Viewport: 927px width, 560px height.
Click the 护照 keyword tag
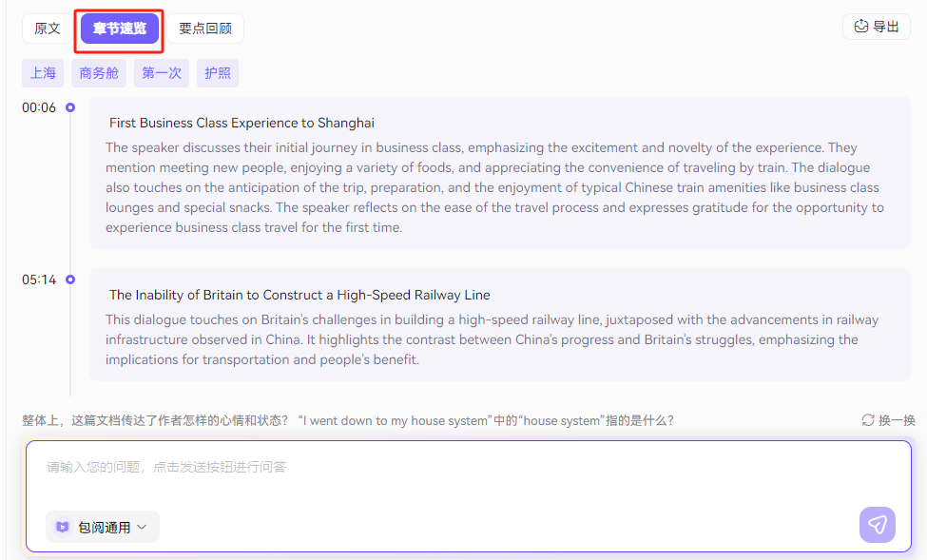218,73
